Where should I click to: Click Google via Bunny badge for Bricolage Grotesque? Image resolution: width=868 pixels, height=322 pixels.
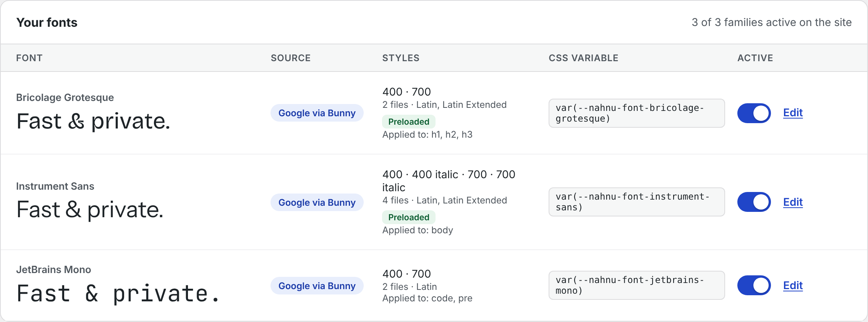coord(317,113)
